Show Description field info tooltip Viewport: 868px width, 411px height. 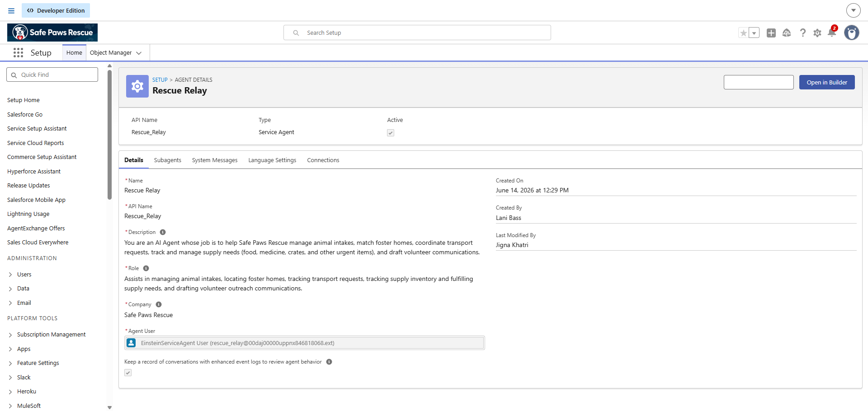(x=163, y=232)
